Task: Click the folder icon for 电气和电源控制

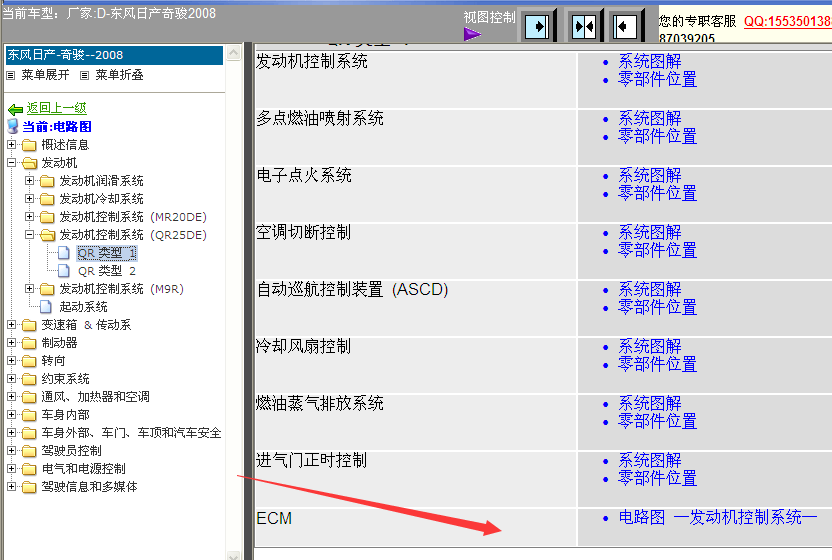Action: (29, 469)
